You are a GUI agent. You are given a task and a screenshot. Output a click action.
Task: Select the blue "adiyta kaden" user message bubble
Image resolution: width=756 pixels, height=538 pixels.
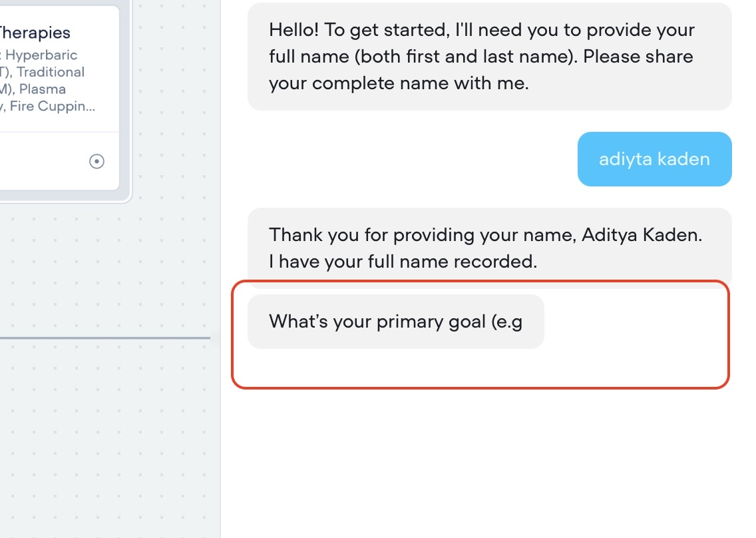(654, 159)
